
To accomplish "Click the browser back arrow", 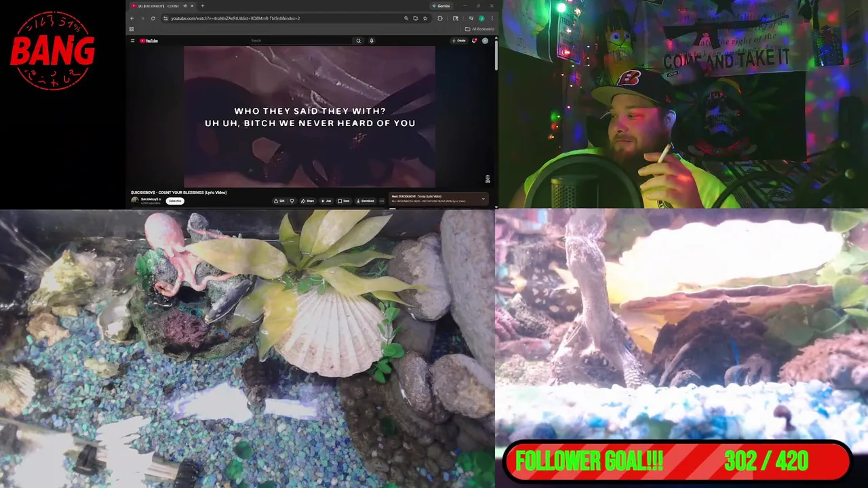I will (132, 18).
